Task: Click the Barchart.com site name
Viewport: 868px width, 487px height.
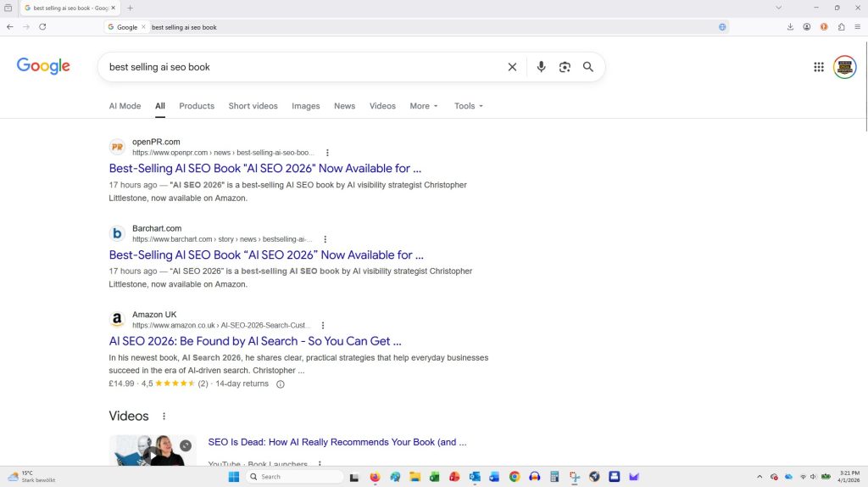Action: (157, 228)
